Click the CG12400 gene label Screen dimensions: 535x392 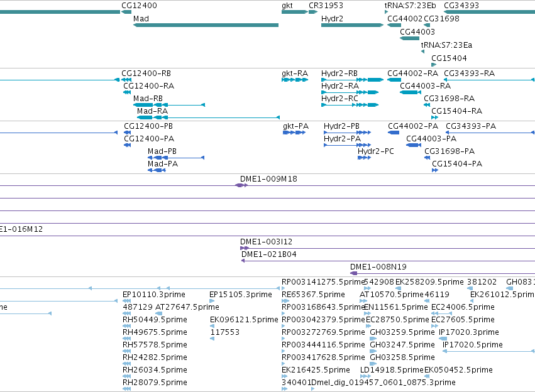tap(139, 6)
